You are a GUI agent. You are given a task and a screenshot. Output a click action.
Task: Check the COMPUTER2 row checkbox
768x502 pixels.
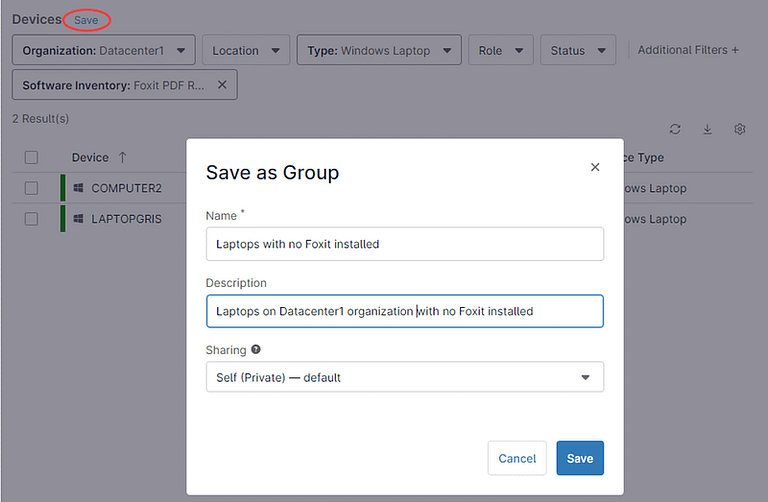[x=31, y=188]
